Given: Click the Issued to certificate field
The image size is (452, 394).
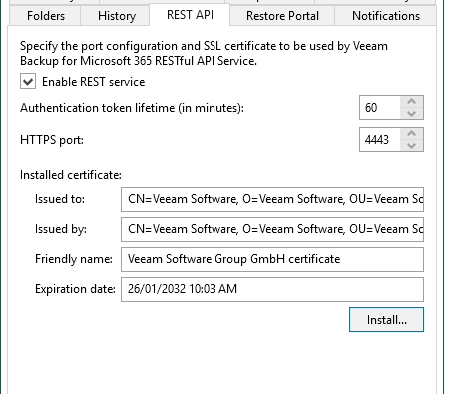Looking at the screenshot, I should 272,199.
